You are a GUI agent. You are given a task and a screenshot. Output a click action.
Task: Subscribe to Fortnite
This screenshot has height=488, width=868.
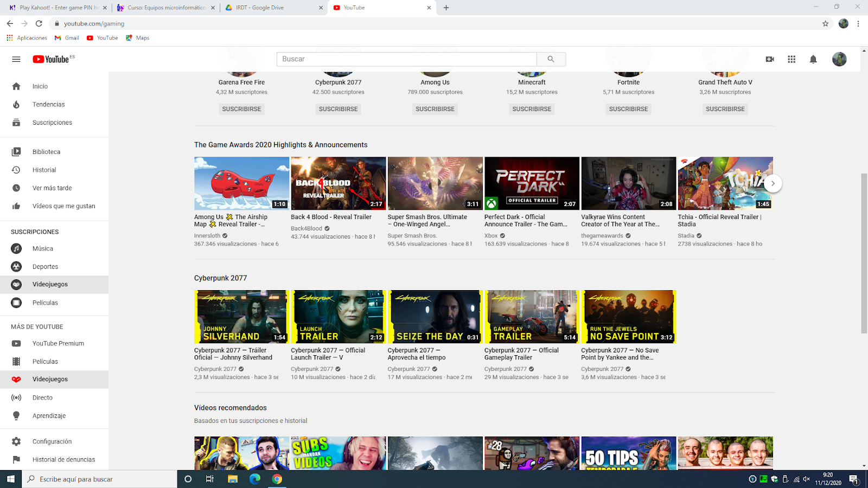pos(628,109)
